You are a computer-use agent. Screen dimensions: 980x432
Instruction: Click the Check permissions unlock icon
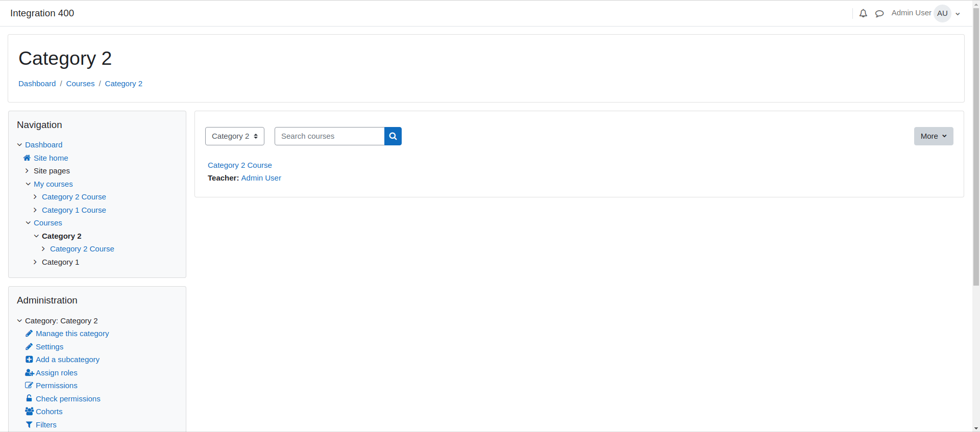coord(29,398)
